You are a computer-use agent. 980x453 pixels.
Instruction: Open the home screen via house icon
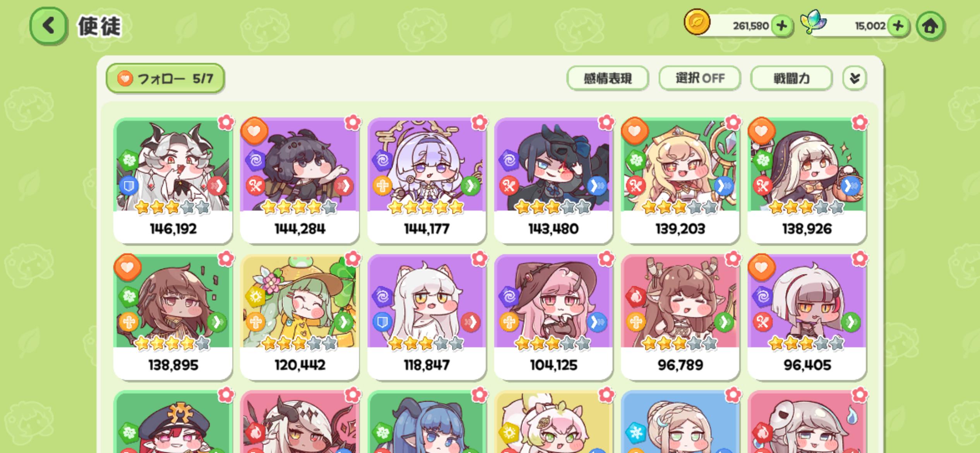(930, 26)
